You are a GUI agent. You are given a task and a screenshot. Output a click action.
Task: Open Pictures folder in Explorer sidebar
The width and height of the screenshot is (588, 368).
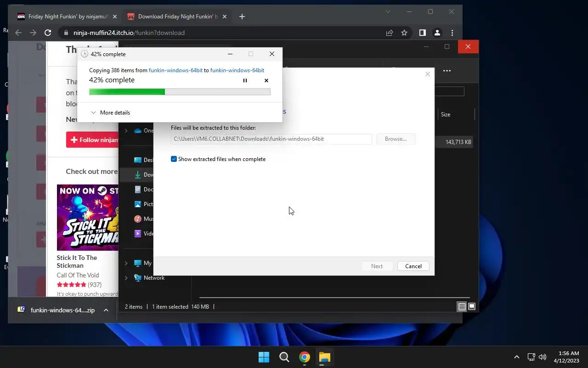[x=143, y=204]
